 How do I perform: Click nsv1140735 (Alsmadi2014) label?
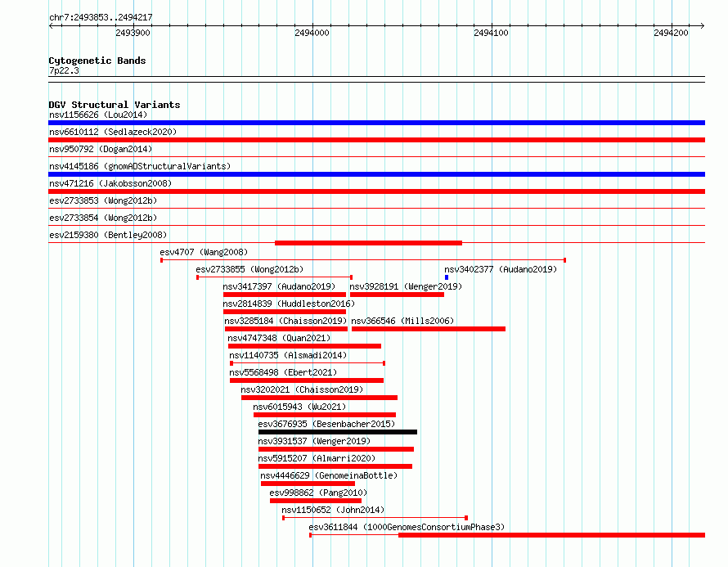288,355
